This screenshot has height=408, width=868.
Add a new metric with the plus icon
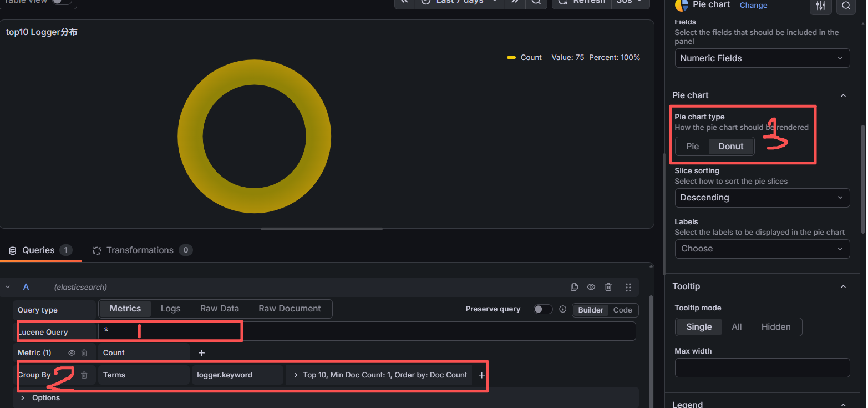(202, 352)
